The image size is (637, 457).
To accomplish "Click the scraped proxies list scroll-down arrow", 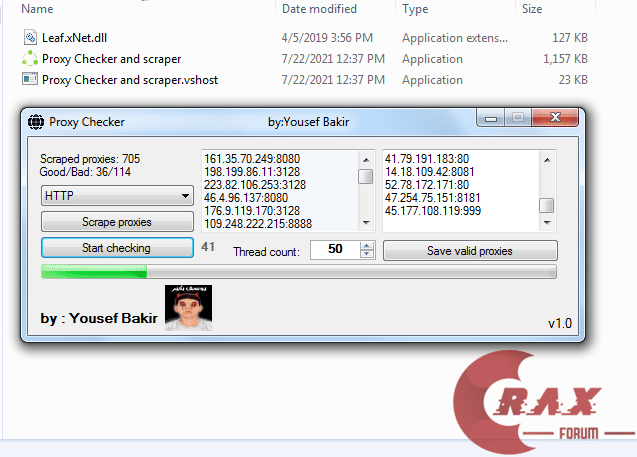I will [366, 223].
